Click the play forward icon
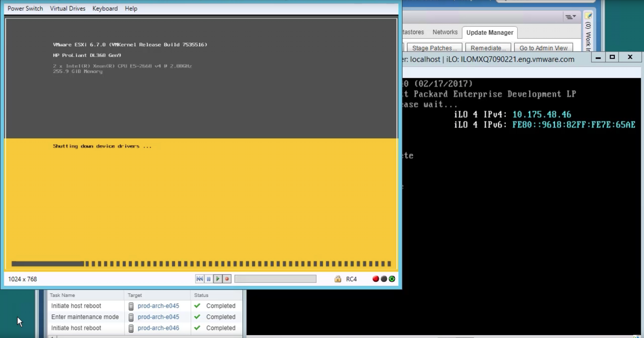Viewport: 644px width, 338px height. tap(218, 279)
